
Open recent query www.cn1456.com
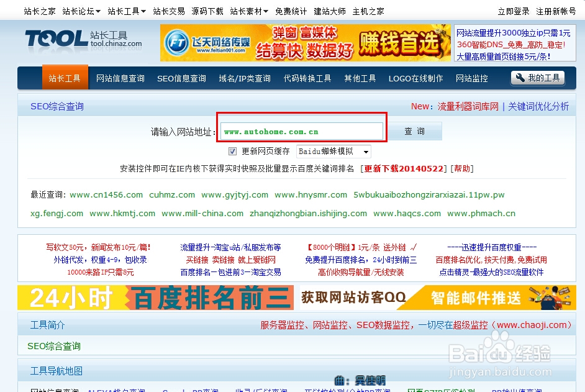[106, 195]
